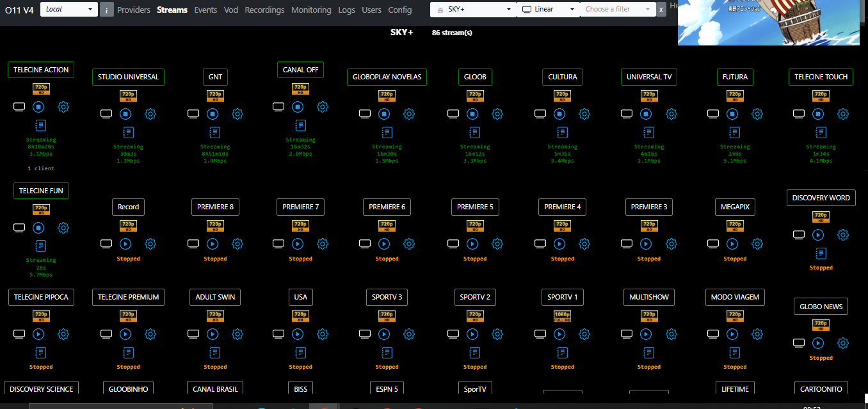
Task: Start the PREMIERE 8 stream
Action: [x=213, y=244]
